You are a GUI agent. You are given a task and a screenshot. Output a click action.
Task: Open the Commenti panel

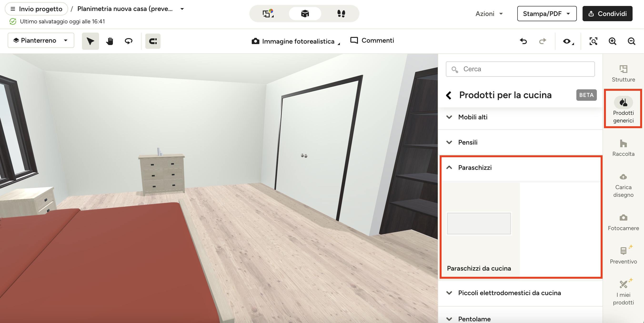tap(372, 40)
